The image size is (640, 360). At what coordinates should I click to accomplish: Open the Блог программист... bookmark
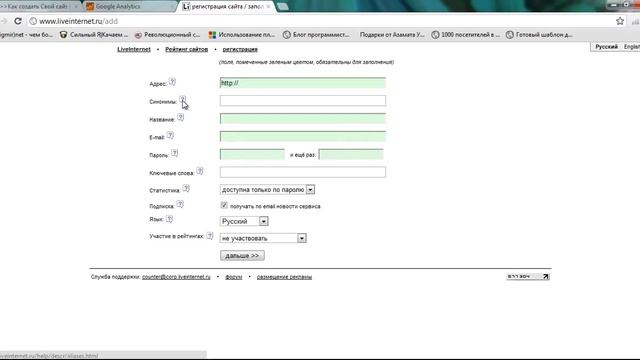pos(316,35)
